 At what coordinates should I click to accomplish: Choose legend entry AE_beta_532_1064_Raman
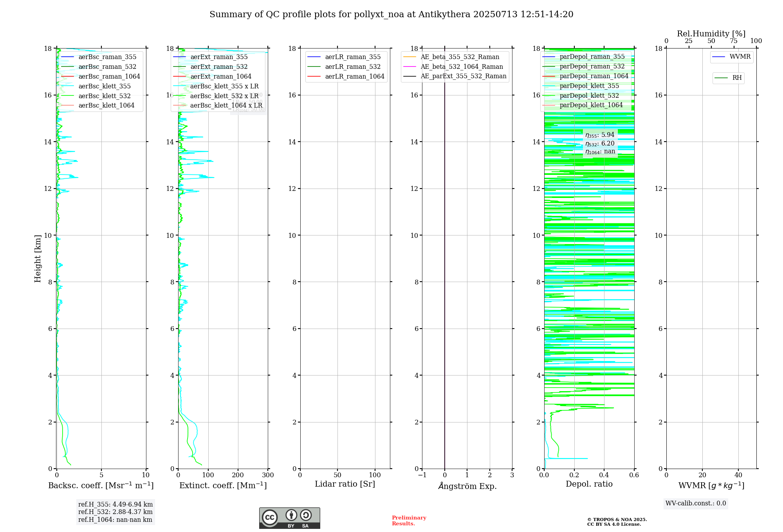(x=453, y=67)
